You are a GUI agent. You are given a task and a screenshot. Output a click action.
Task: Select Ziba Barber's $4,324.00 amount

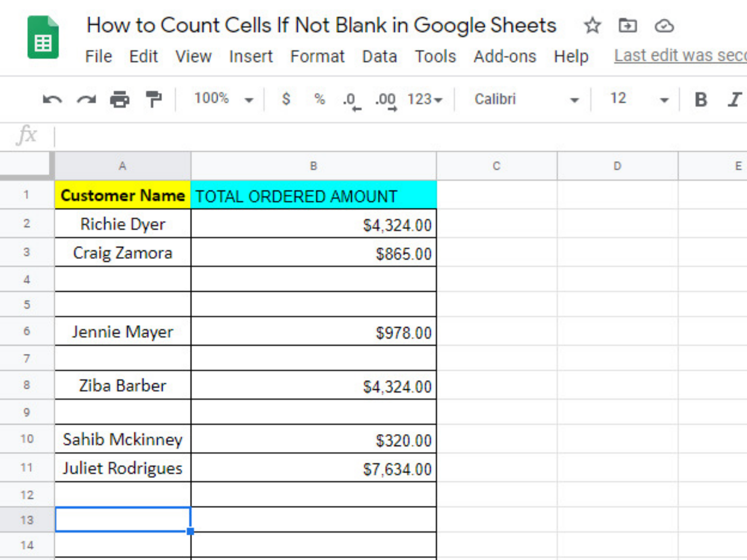tap(314, 385)
